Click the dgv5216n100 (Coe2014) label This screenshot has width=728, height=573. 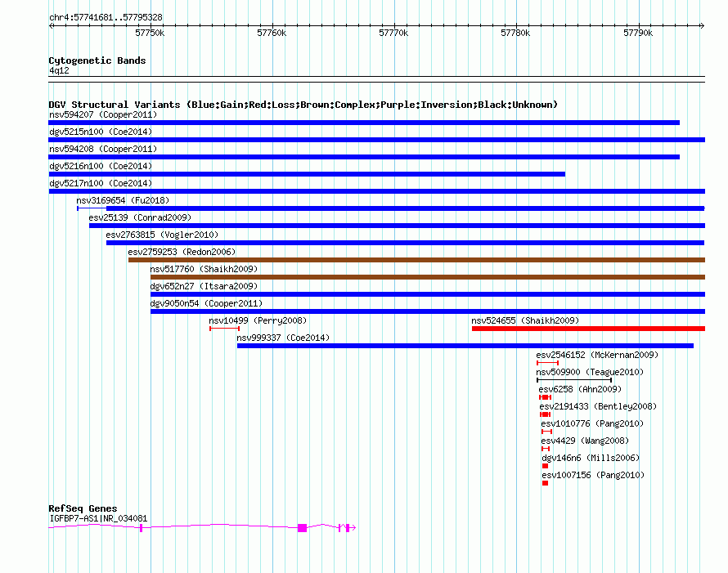pyautogui.click(x=101, y=166)
